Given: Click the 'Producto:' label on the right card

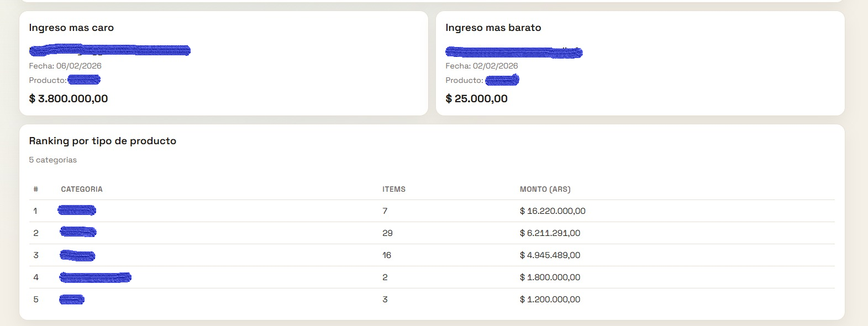Looking at the screenshot, I should click(x=464, y=80).
